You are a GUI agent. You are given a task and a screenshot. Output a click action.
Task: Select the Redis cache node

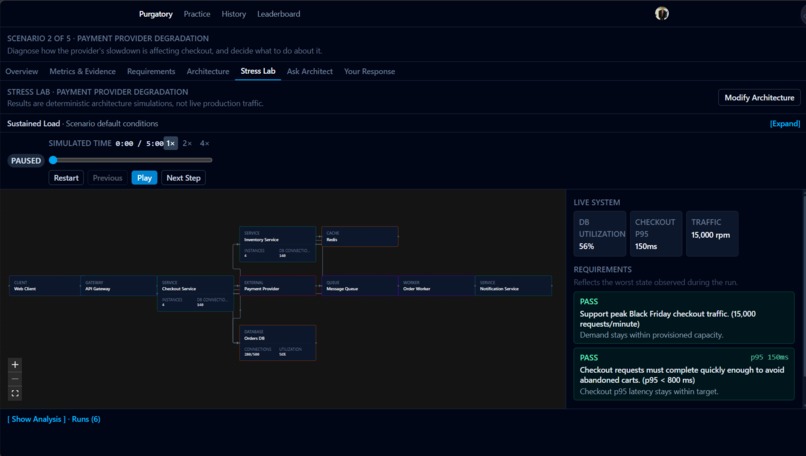pos(360,236)
